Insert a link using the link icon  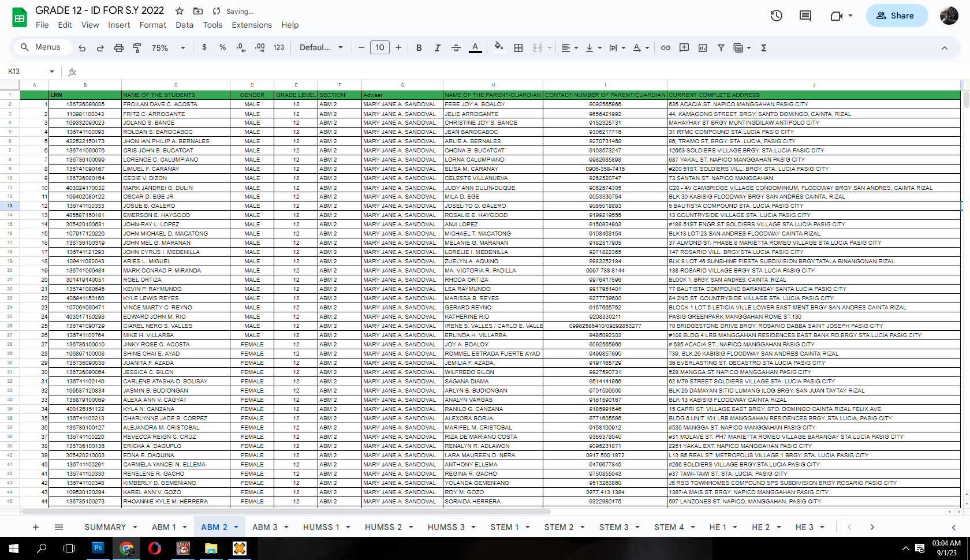click(665, 47)
